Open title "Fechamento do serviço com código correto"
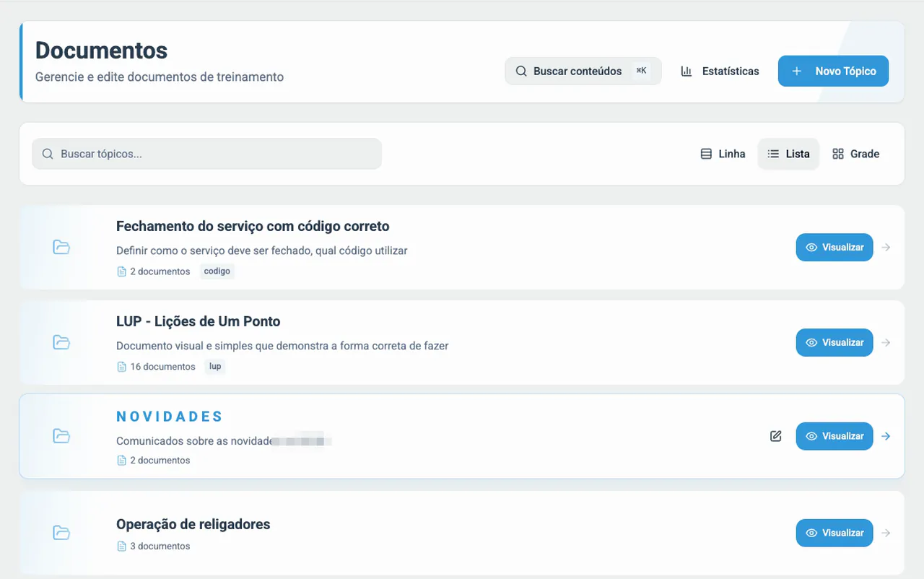The height and width of the screenshot is (579, 924). 253,226
